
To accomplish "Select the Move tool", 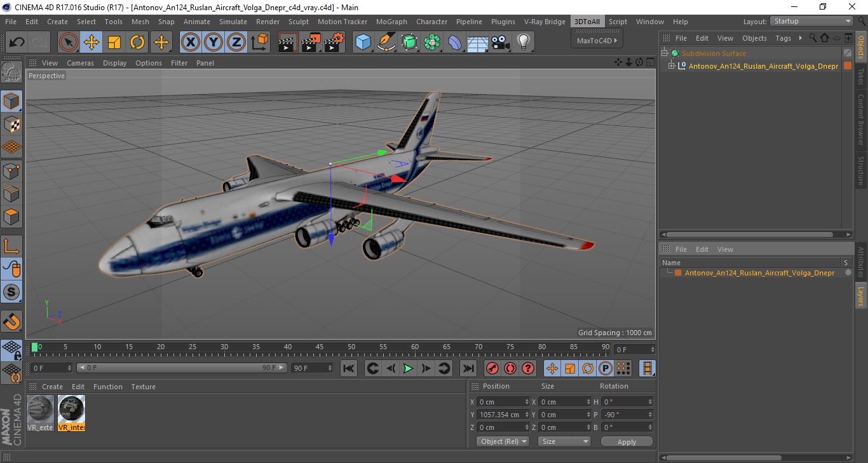I will (92, 43).
